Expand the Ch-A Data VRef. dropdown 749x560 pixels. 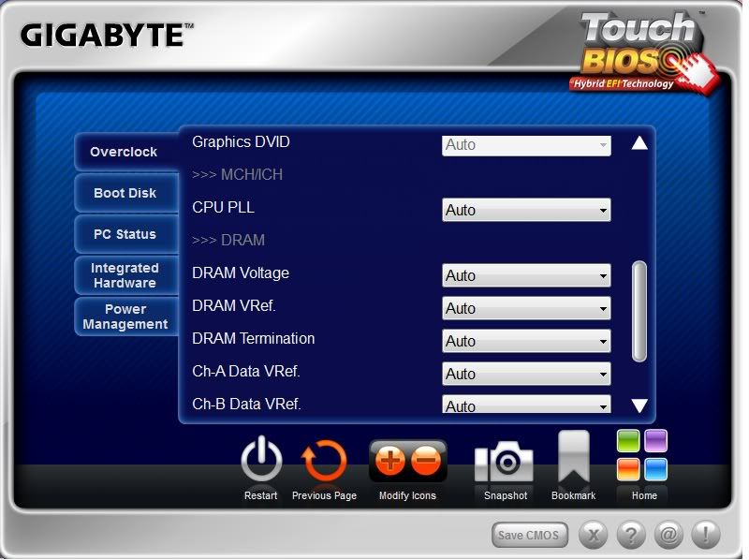(x=526, y=375)
